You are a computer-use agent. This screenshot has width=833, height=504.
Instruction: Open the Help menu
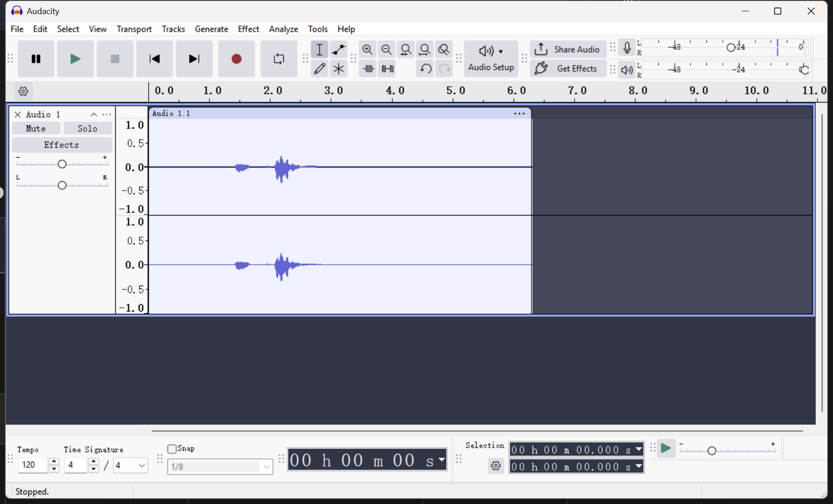point(346,29)
